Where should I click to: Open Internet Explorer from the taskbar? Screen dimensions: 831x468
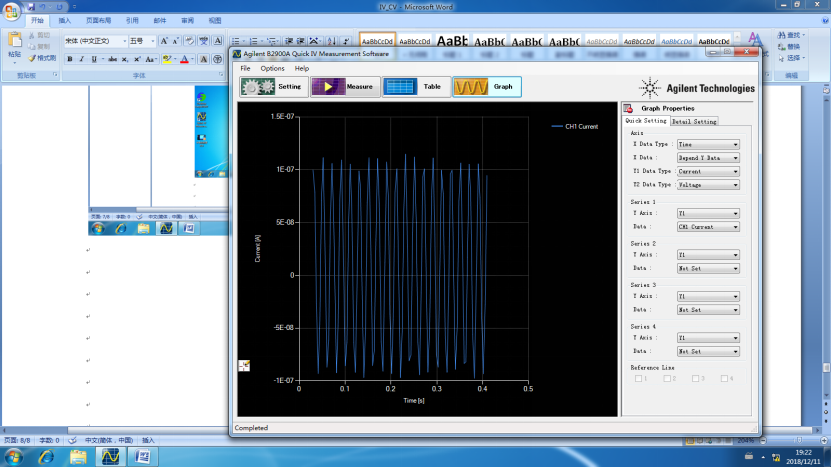[x=46, y=457]
